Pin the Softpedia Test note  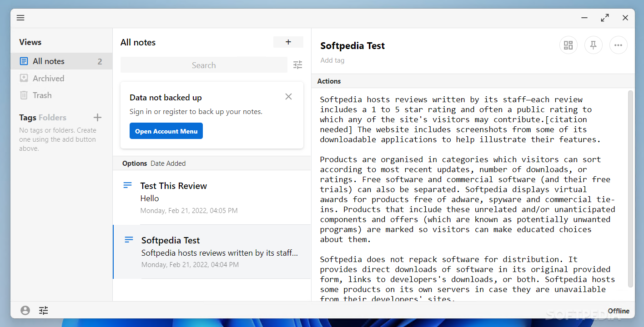(x=593, y=45)
